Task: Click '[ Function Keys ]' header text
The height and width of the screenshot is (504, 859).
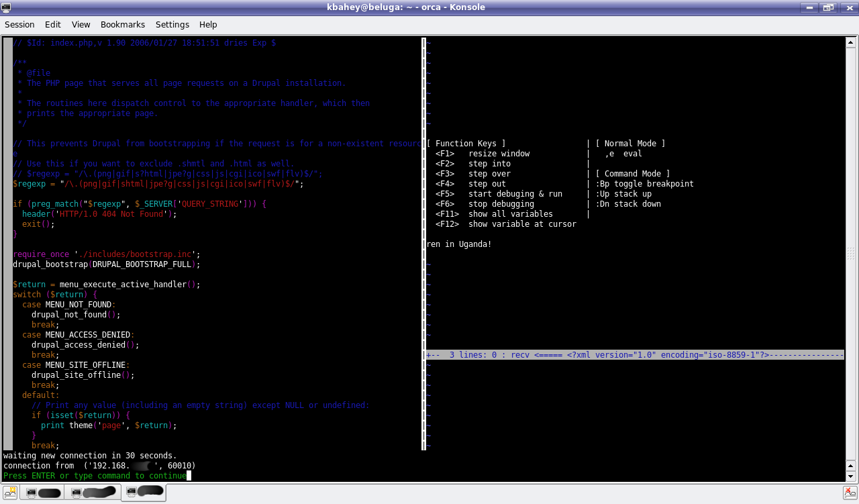Action: click(466, 144)
